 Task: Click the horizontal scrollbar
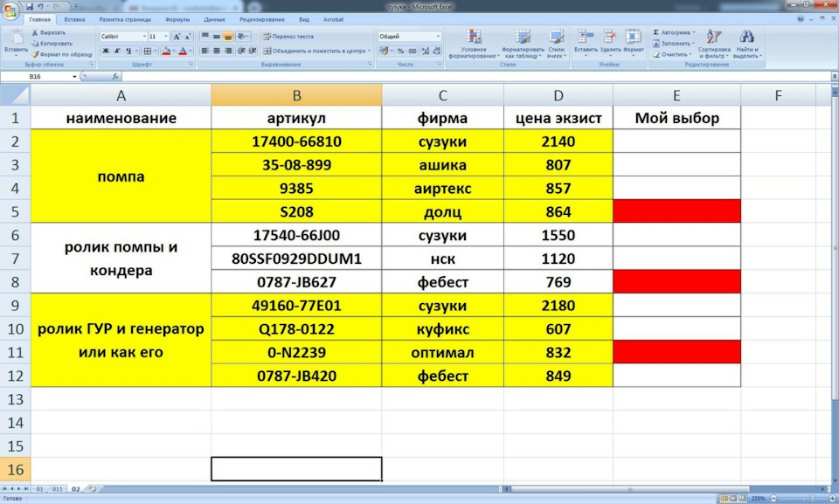(x=630, y=489)
